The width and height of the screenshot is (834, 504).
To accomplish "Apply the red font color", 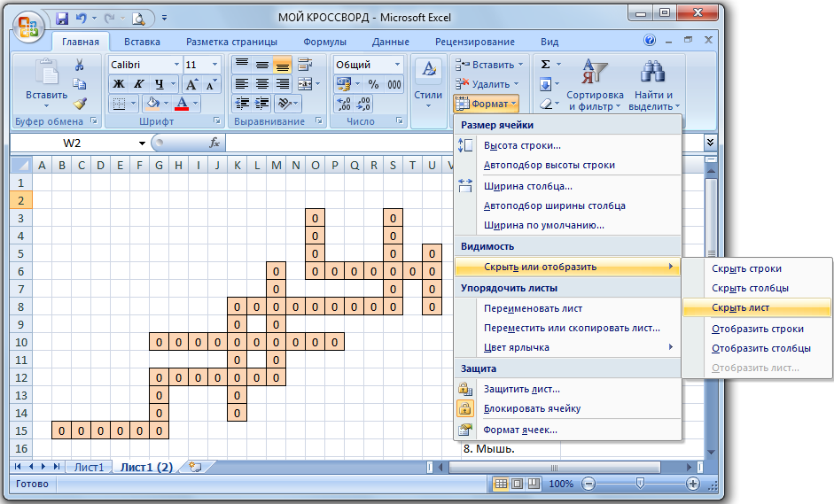I will (182, 103).
